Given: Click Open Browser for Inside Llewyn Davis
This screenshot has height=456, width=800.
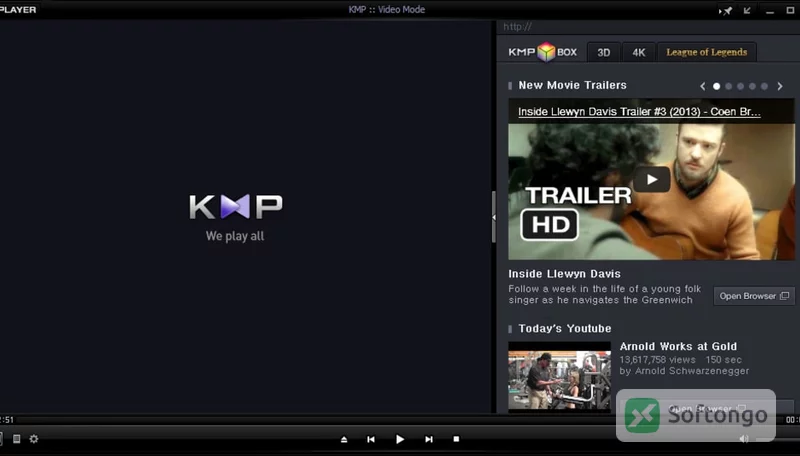Looking at the screenshot, I should tap(754, 296).
